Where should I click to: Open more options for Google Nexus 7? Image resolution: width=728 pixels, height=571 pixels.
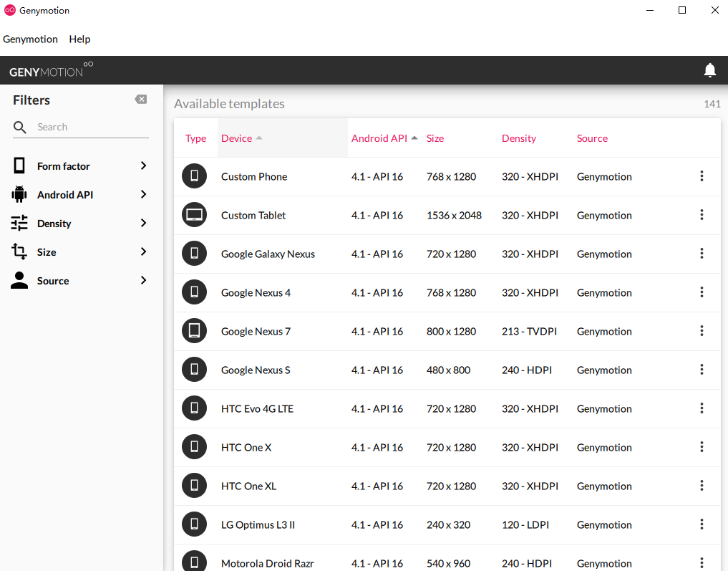(702, 331)
